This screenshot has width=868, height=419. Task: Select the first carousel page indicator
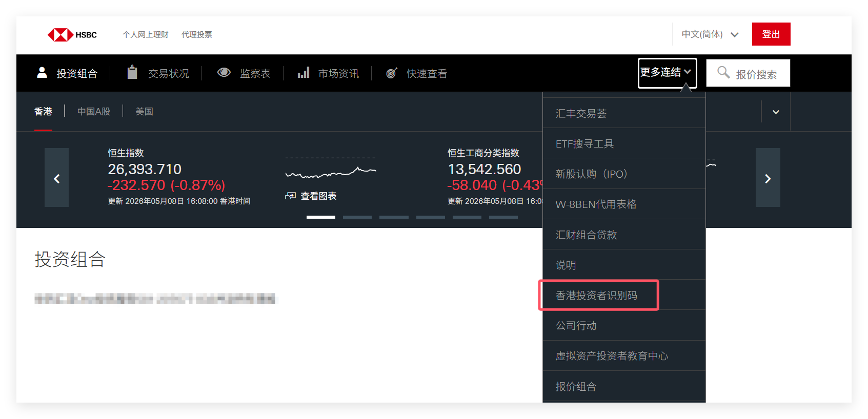point(321,217)
